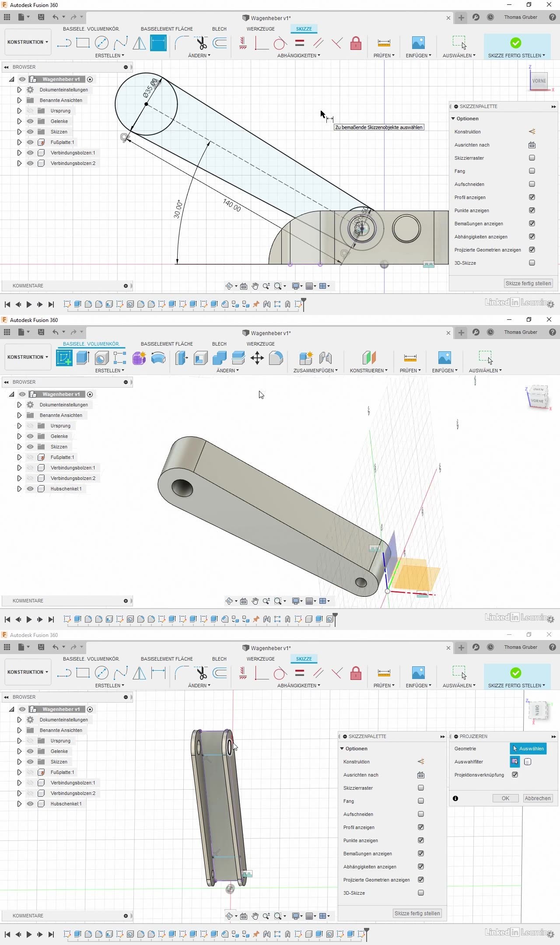This screenshot has height=945, width=560.
Task: Click the blue-highlighted BASISELE. VOLUMENKÖR. tab
Action: point(91,344)
